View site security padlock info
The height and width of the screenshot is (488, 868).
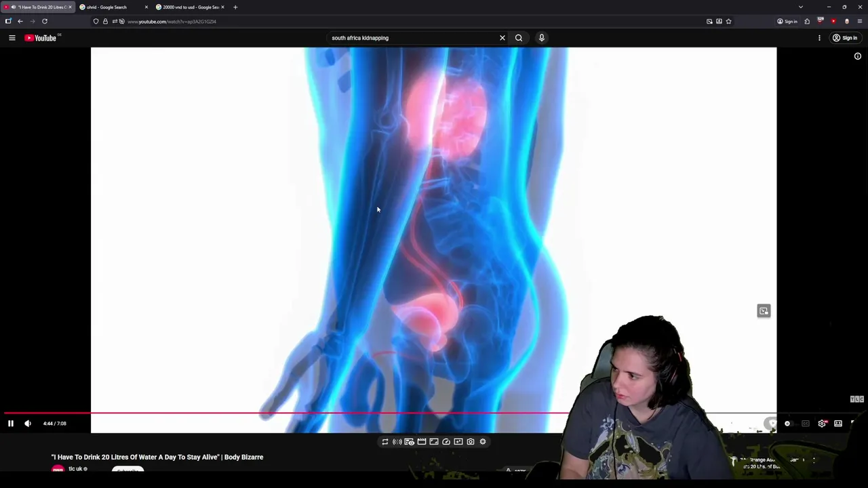[105, 22]
